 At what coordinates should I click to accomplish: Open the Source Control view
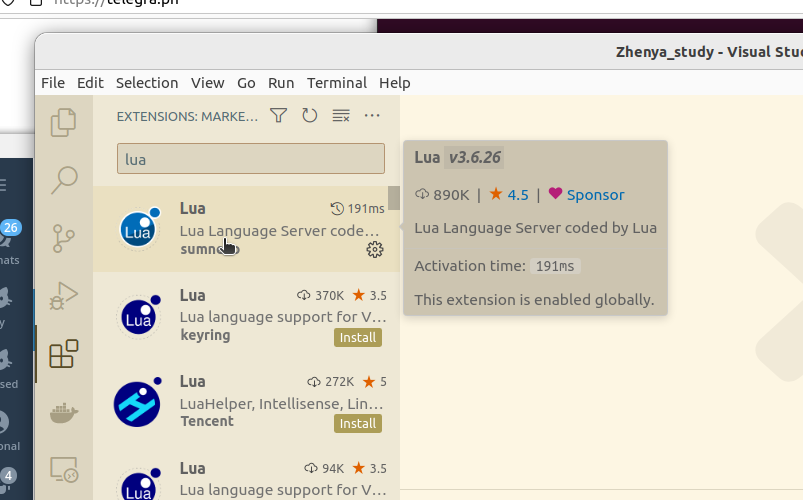(64, 238)
